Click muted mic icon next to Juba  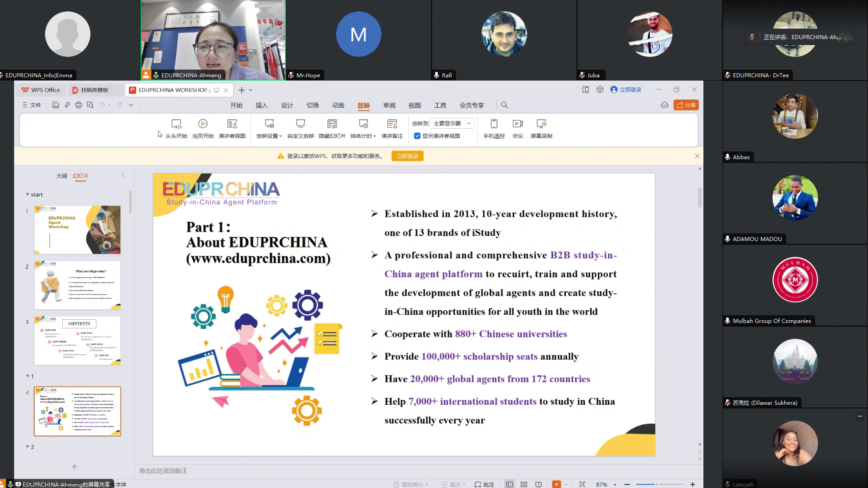(582, 75)
